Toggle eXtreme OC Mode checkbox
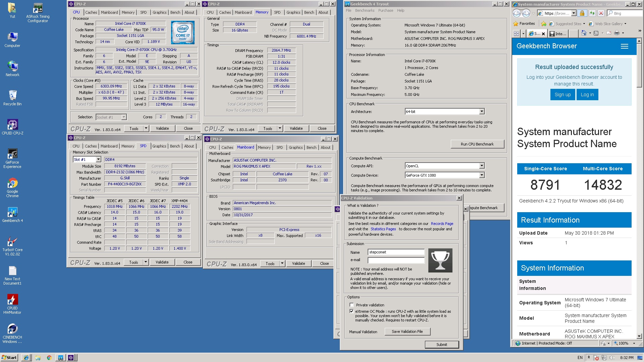This screenshot has height=362, width=644. (352, 311)
